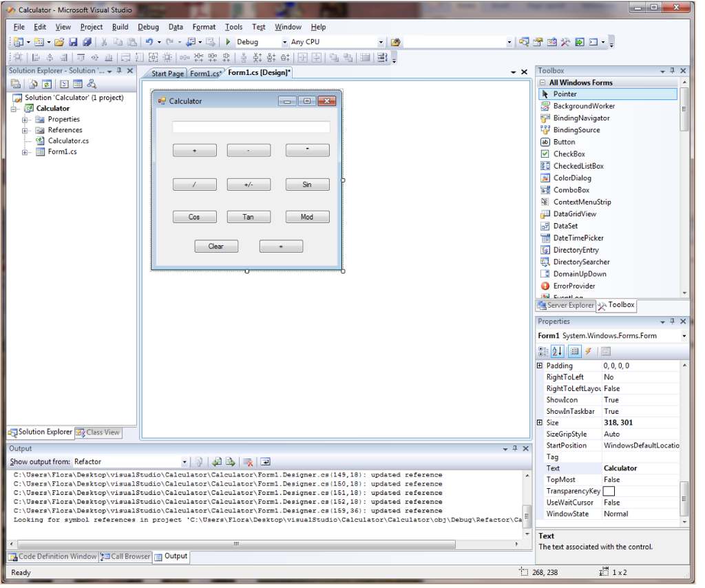705x588 pixels.
Task: Click the Clear button on the Calculator form
Action: (x=216, y=246)
